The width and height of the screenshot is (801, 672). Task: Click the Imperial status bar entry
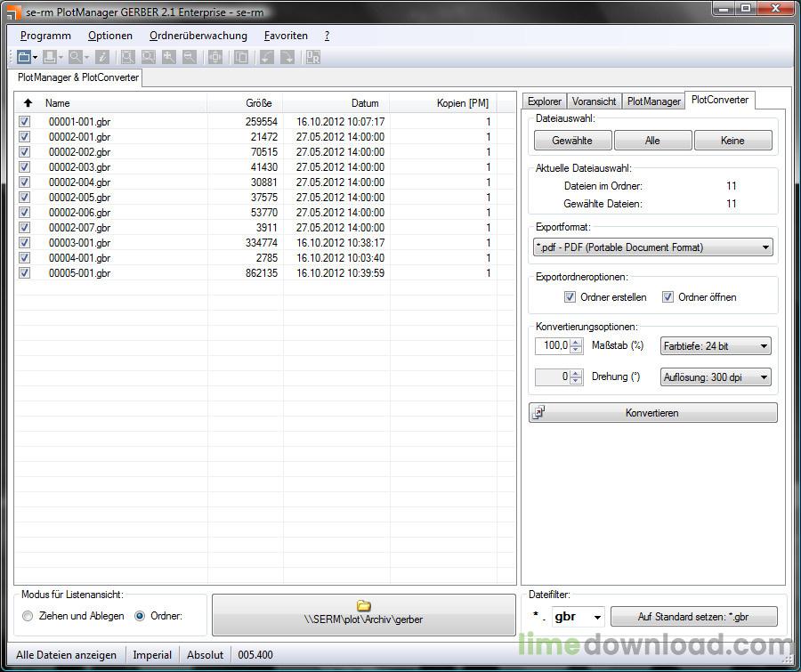tap(152, 655)
